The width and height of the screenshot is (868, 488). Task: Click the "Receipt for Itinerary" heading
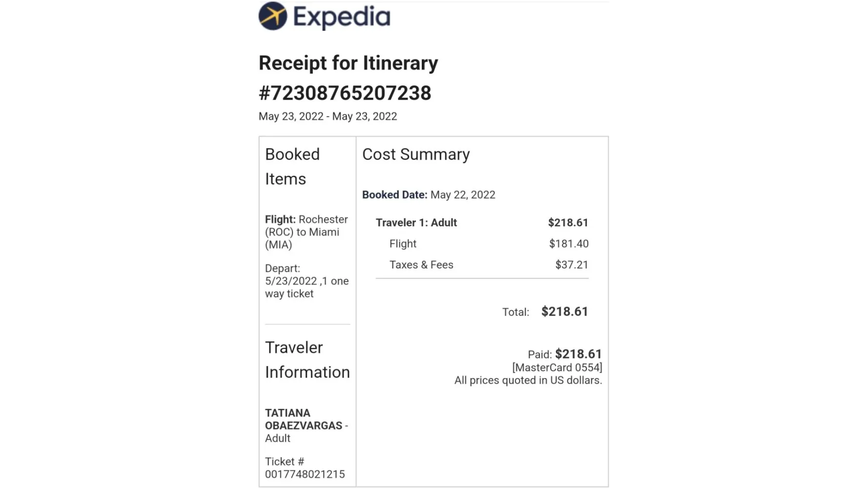pyautogui.click(x=348, y=63)
